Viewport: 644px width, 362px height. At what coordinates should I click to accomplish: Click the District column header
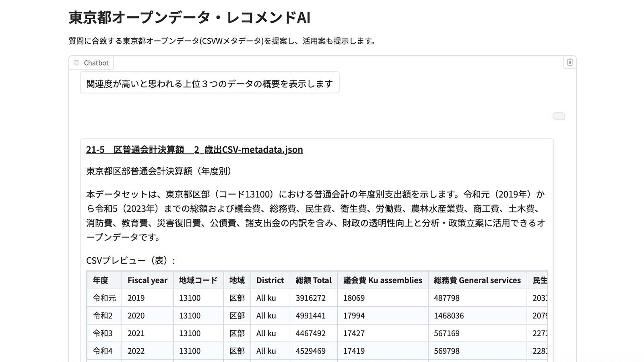tap(270, 280)
